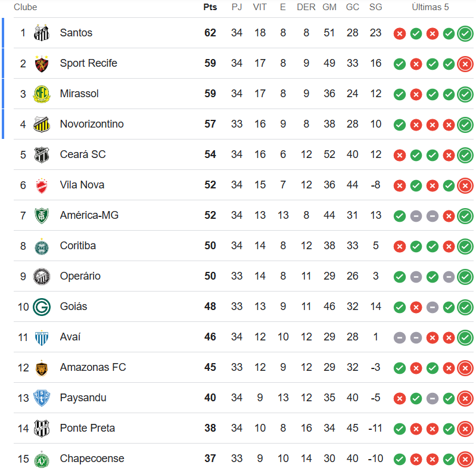Sort table by Pts column header

click(x=210, y=7)
